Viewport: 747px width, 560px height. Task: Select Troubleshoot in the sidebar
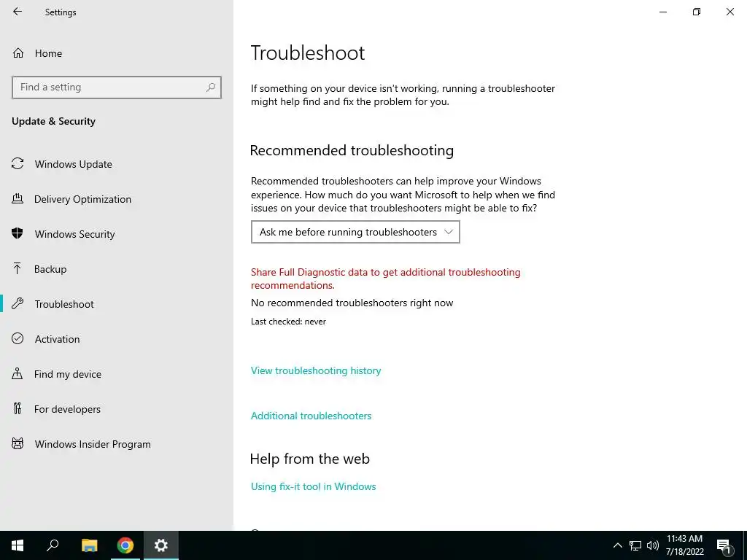64,304
